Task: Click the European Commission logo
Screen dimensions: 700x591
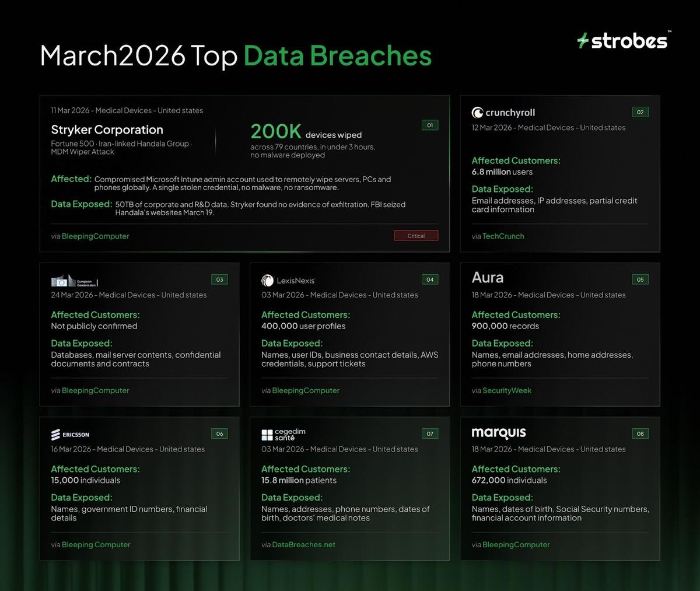Action: tap(74, 281)
